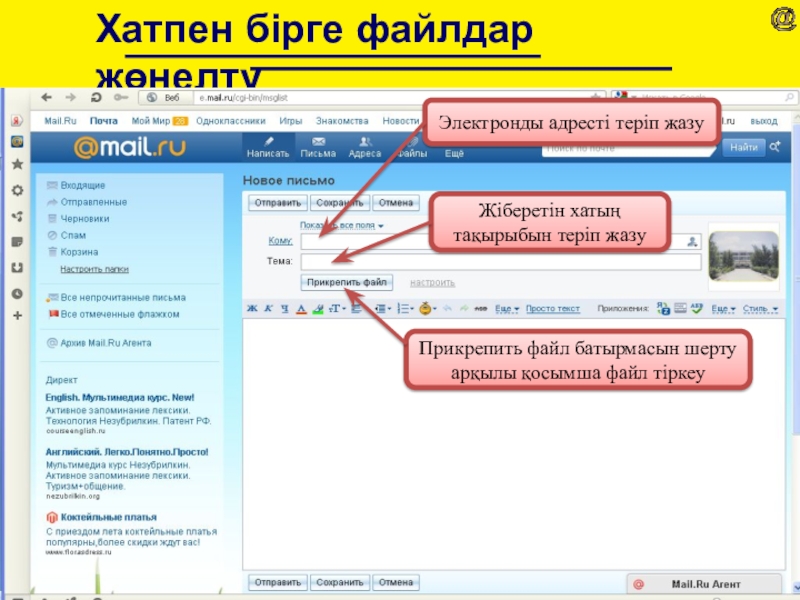Screen dimensions: 800x600
Task: Open the text color (A) tool
Action: (302, 309)
